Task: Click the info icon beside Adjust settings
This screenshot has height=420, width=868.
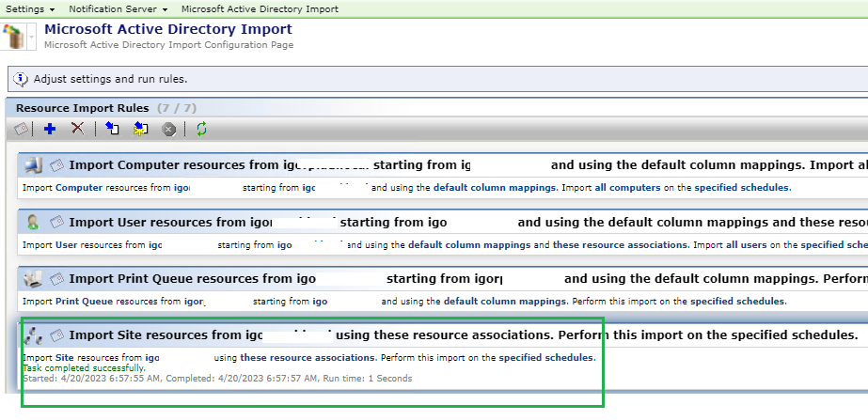Action: 21,79
